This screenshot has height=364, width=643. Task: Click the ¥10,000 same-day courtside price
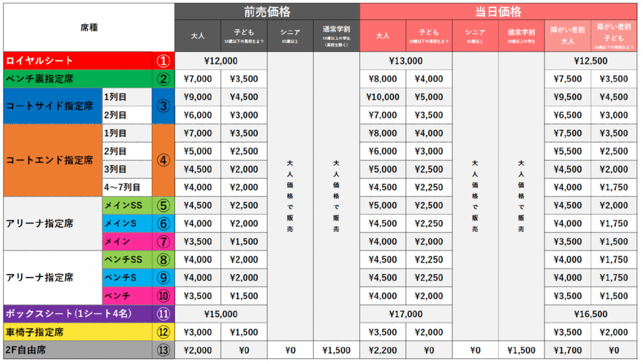click(383, 97)
